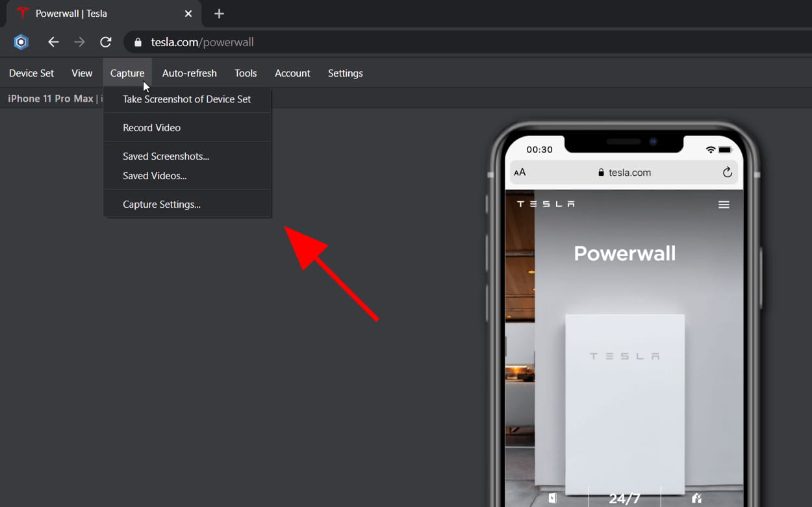Select the Powerwall | Tesla tab
Image resolution: width=812 pixels, height=507 pixels.
point(104,14)
